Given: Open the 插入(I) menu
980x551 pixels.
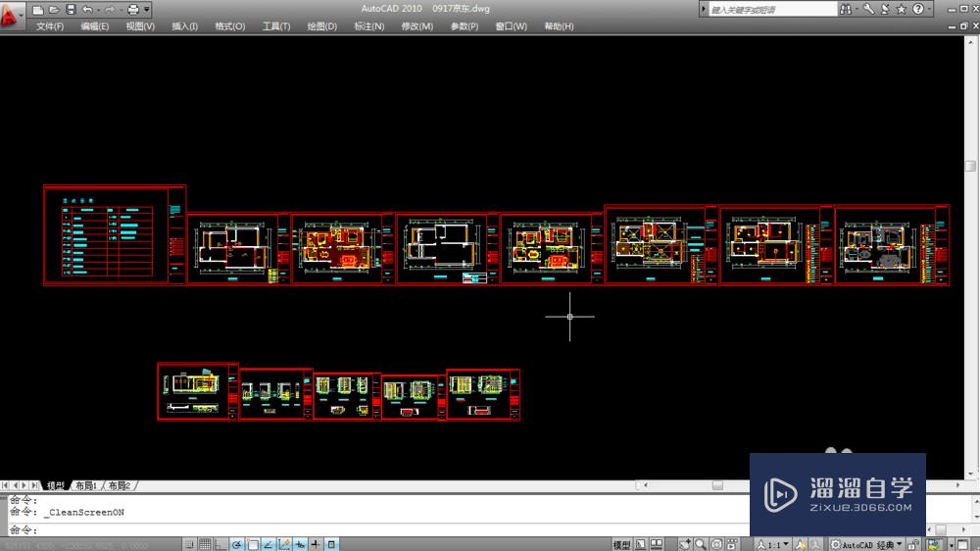Looking at the screenshot, I should [185, 26].
